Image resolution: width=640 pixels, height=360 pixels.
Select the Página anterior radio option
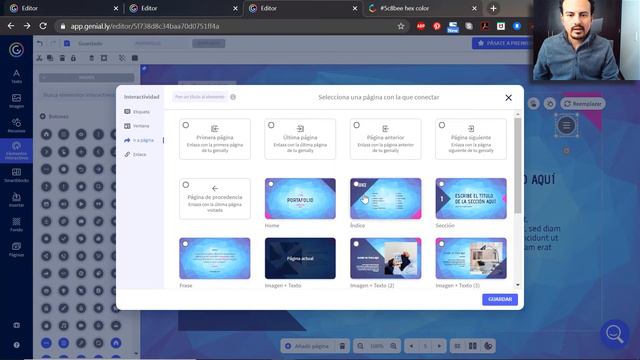[356, 125]
